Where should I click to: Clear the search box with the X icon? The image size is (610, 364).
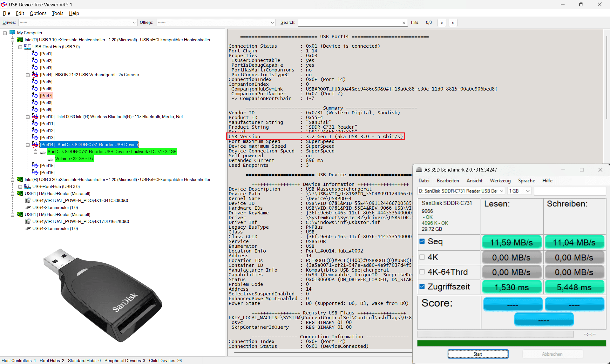[x=404, y=23]
